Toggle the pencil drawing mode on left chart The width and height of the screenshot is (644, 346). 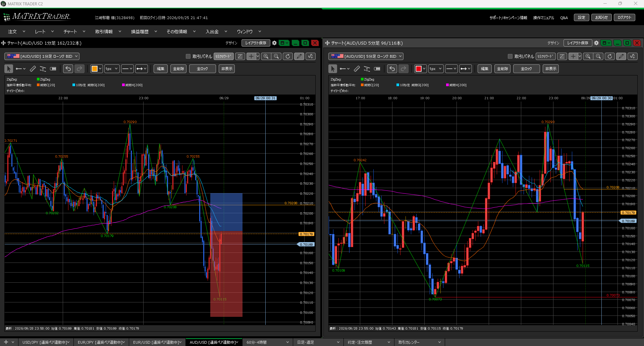click(299, 56)
